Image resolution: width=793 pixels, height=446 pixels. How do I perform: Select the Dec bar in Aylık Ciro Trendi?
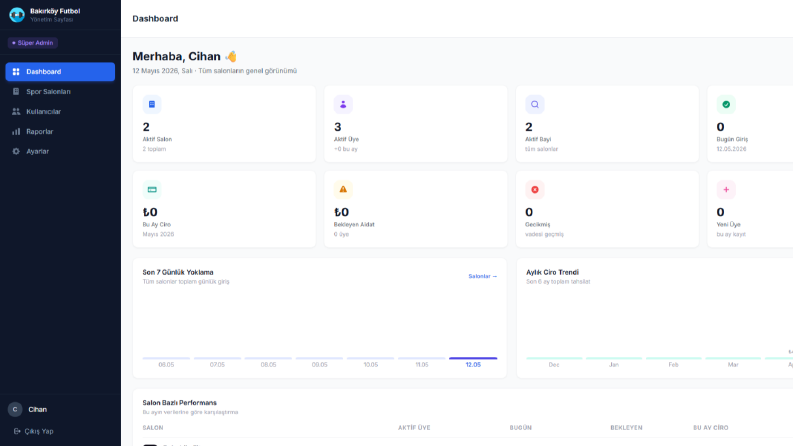(x=554, y=358)
